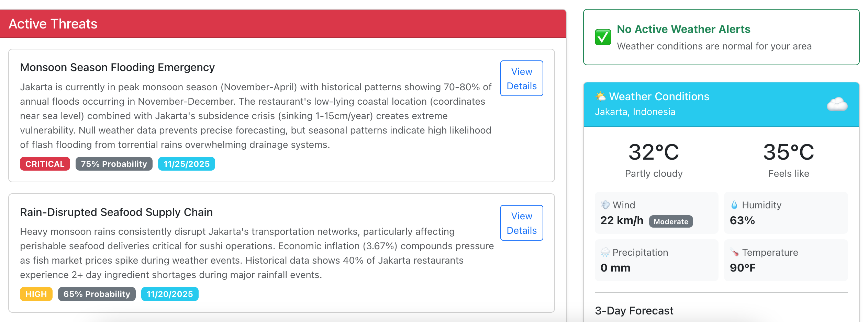The height and width of the screenshot is (322, 868).
Task: Click the Moderate wind level badge
Action: [671, 221]
